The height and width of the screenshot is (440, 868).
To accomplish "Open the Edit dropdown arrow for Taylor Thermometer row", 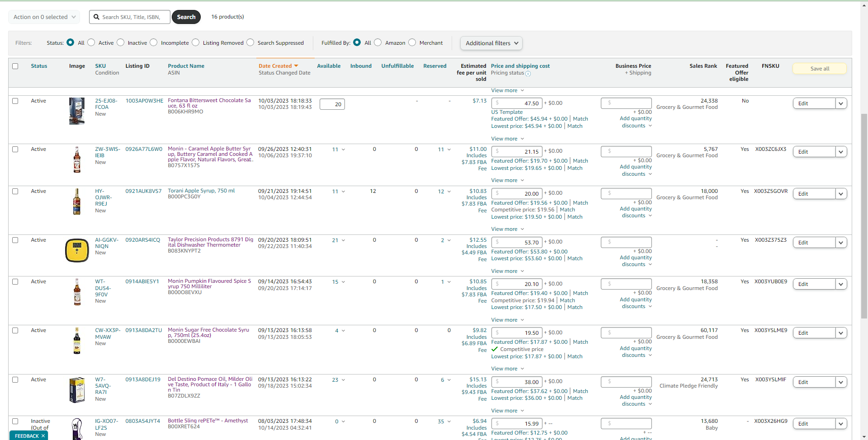I will [x=841, y=243].
